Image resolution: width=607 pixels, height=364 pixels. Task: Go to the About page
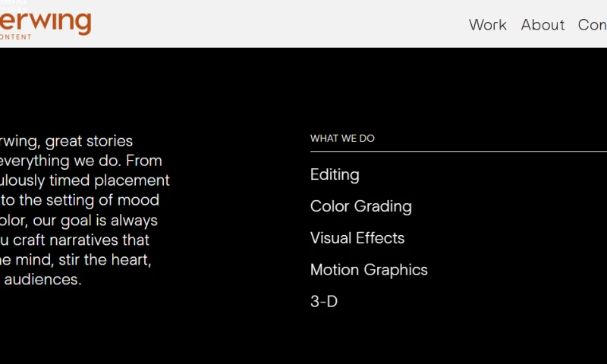543,24
